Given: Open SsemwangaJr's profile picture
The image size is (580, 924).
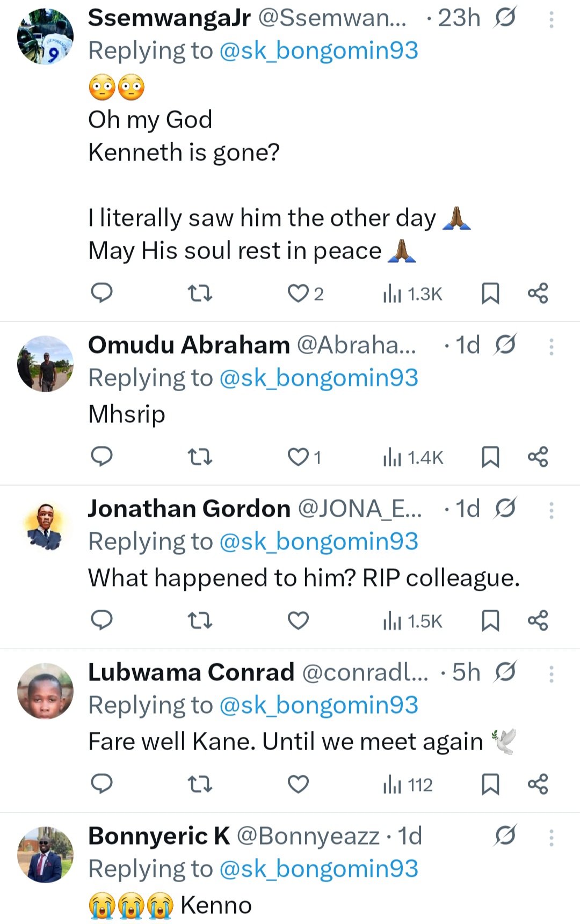Looking at the screenshot, I should [45, 36].
